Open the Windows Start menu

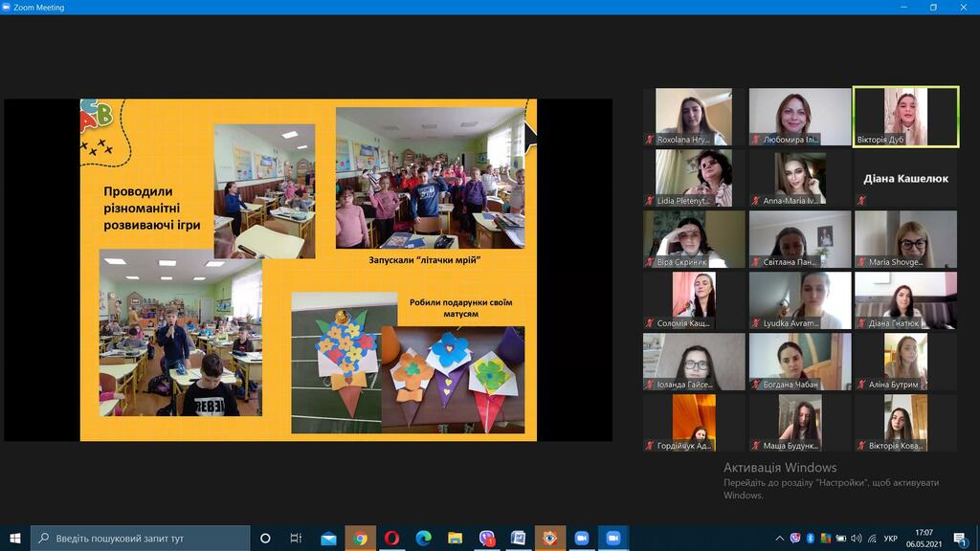click(x=14, y=538)
